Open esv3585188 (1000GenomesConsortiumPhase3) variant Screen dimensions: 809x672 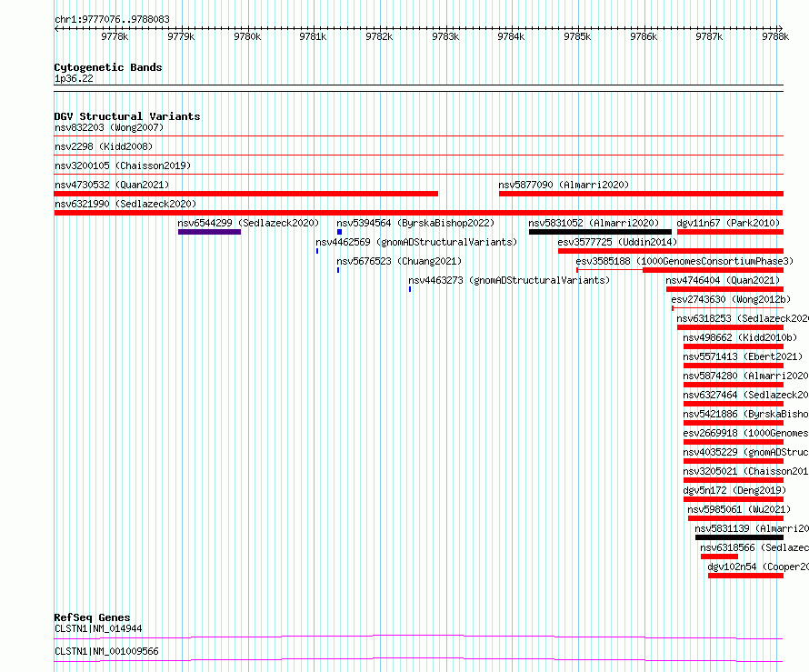(684, 261)
